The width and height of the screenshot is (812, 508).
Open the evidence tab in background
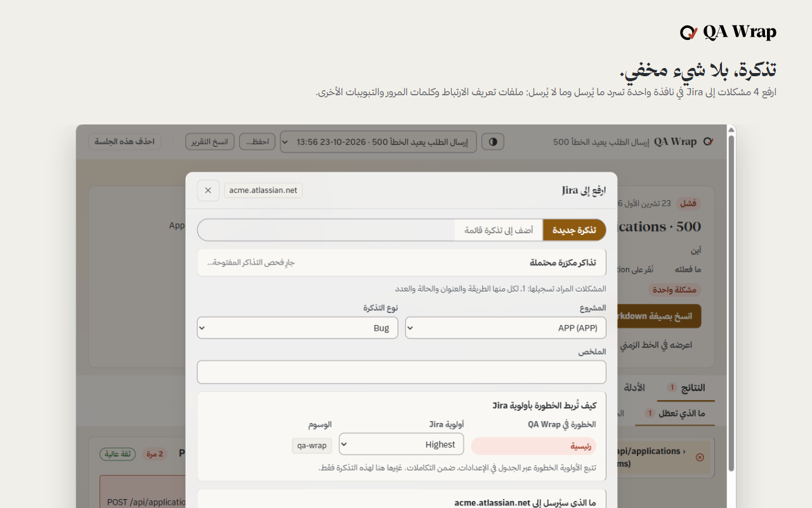[634, 387]
